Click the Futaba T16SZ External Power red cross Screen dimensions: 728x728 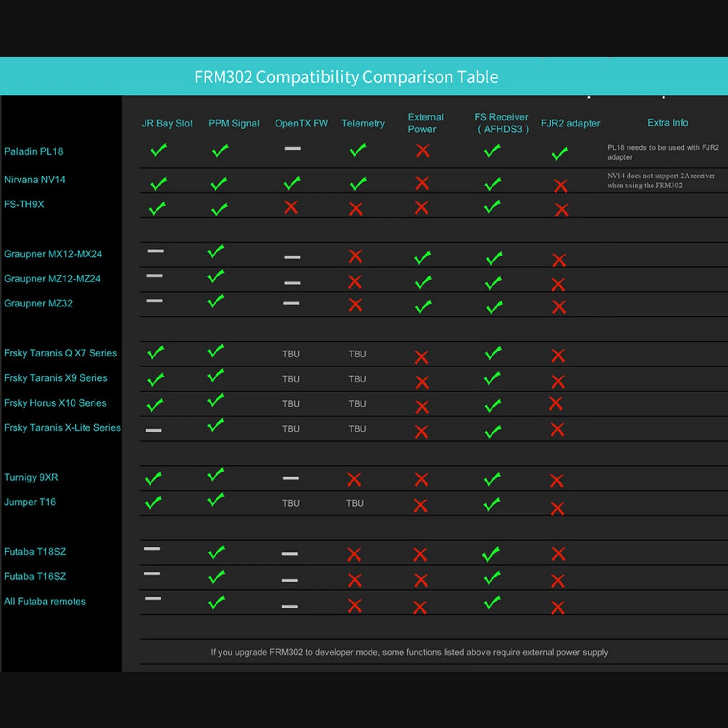pyautogui.click(x=421, y=580)
